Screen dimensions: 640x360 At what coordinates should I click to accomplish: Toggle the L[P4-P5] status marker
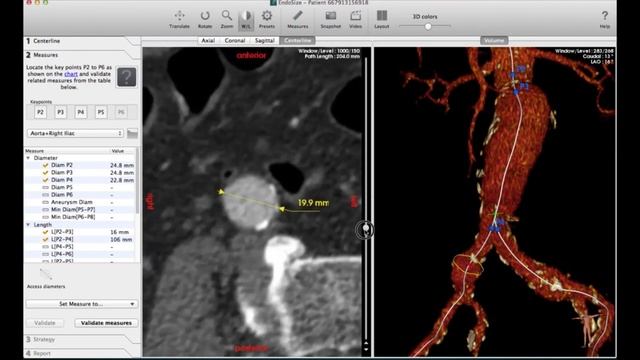[45, 247]
